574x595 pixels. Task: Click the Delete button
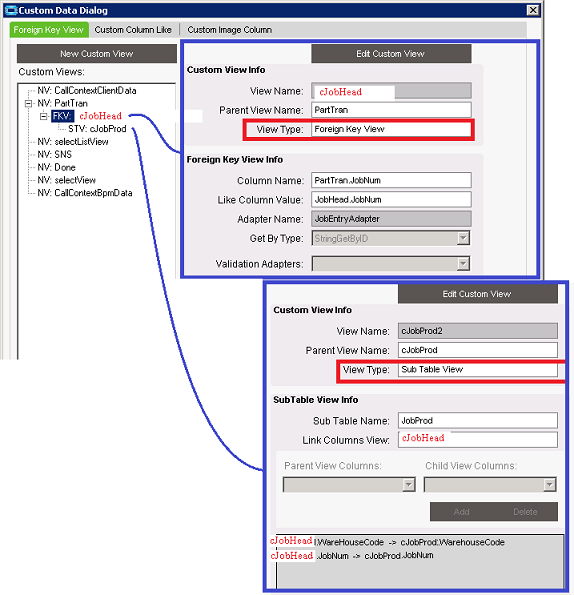(525, 512)
